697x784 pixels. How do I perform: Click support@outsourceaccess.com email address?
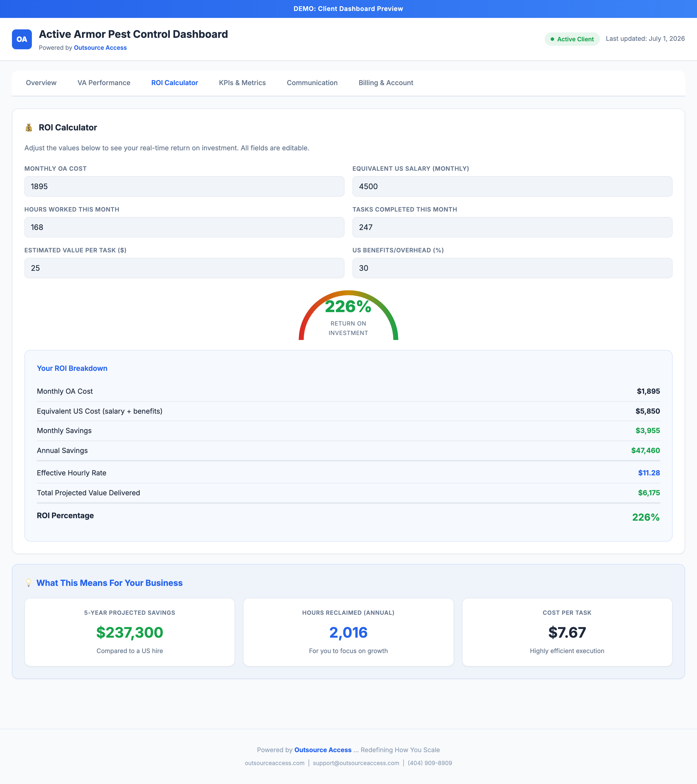[x=356, y=763]
